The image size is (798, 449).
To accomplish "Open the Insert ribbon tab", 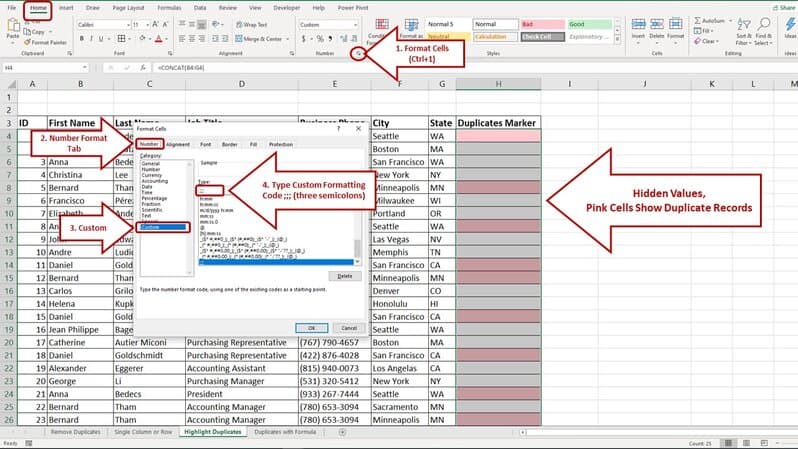I will 66,8.
